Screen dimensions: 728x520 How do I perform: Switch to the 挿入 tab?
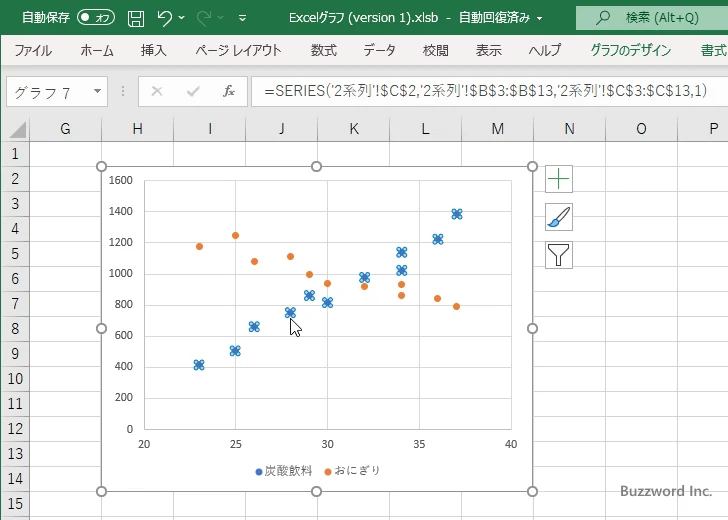(154, 50)
